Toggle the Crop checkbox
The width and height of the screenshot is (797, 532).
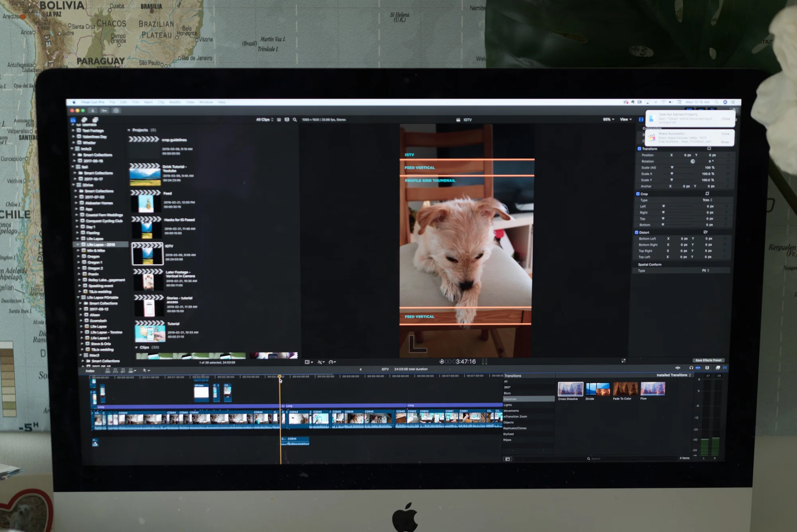click(638, 194)
